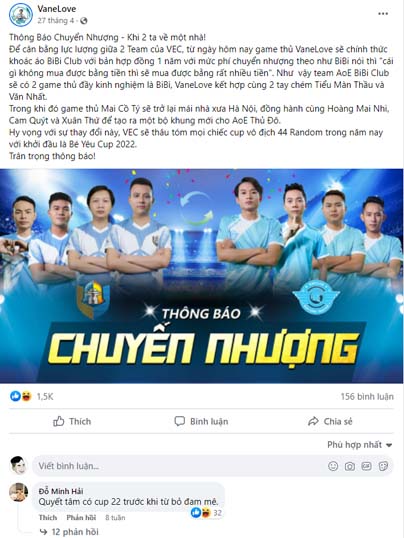Click Đỗ Minh Hải's comment avatar
The height and width of the screenshot is (538, 404).
click(x=19, y=492)
